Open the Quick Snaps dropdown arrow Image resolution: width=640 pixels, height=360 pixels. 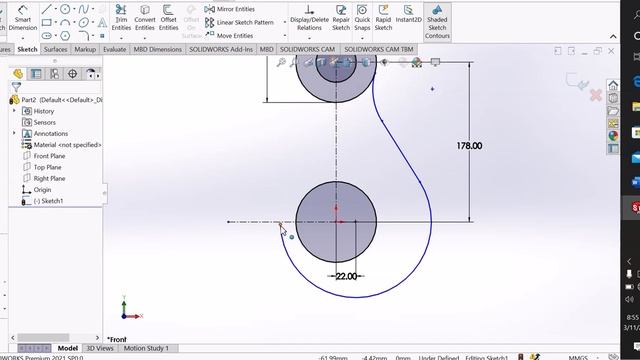362,38
